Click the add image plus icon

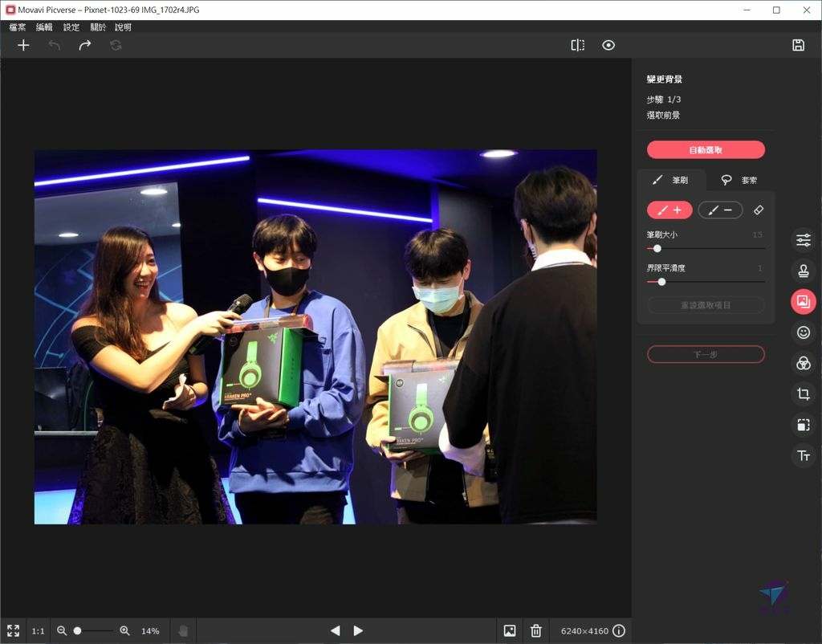tap(23, 45)
